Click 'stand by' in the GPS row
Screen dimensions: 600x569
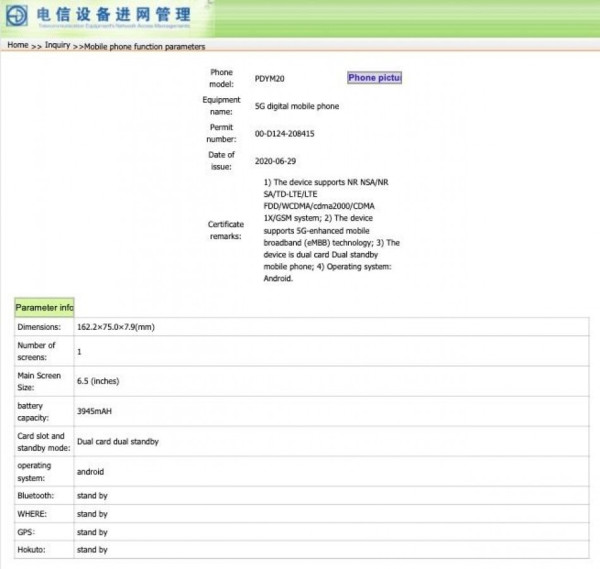point(92,532)
